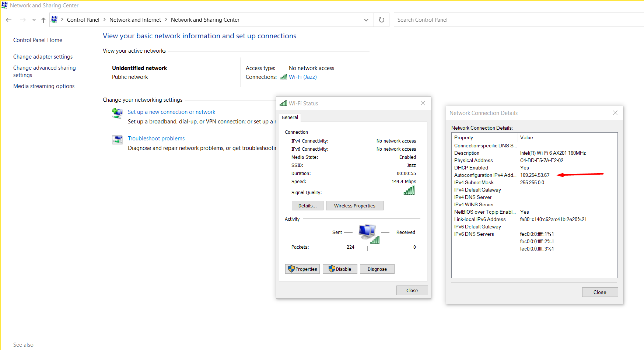
Task: Click the Diagnose button
Action: (377, 269)
